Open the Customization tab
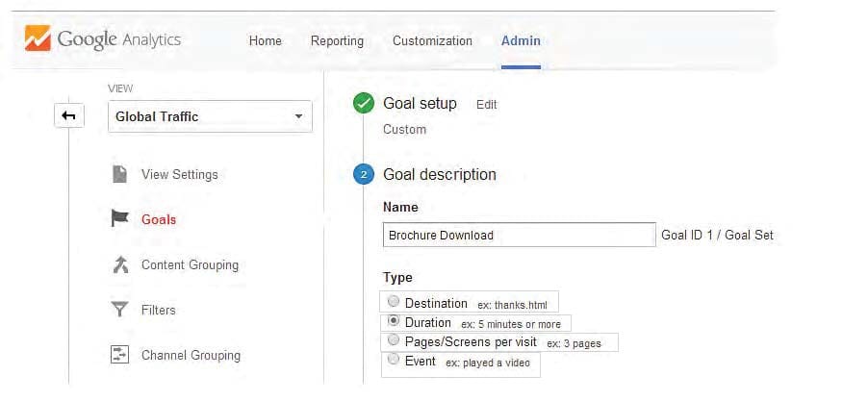Viewport: 868px width, 401px height. tap(432, 41)
